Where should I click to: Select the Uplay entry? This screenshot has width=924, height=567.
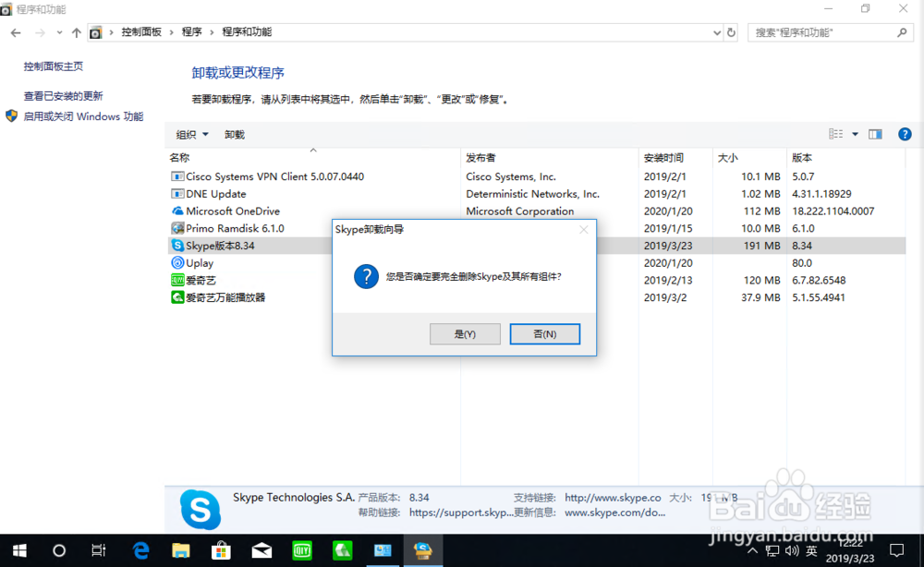click(x=200, y=262)
